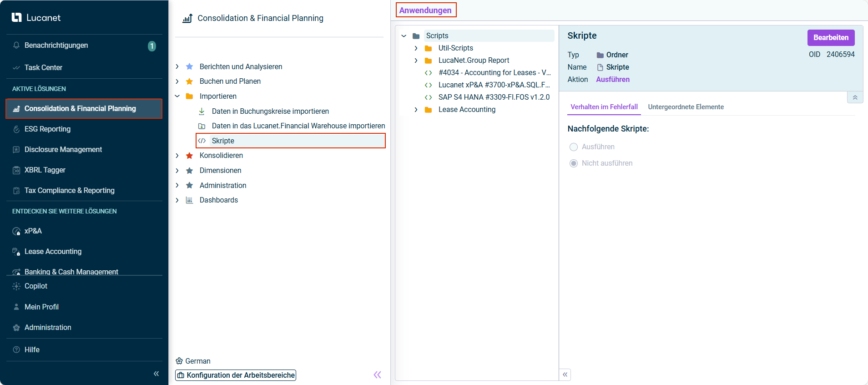This screenshot has width=868, height=385.
Task: Expand the Konsolidieren node
Action: click(177, 156)
